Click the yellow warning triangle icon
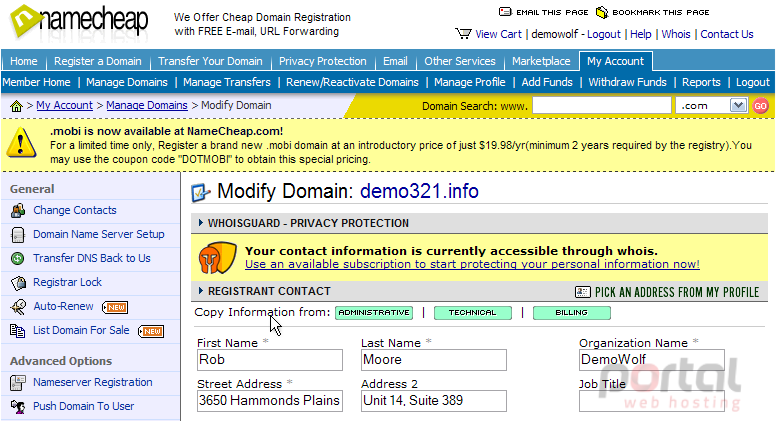 [21, 143]
